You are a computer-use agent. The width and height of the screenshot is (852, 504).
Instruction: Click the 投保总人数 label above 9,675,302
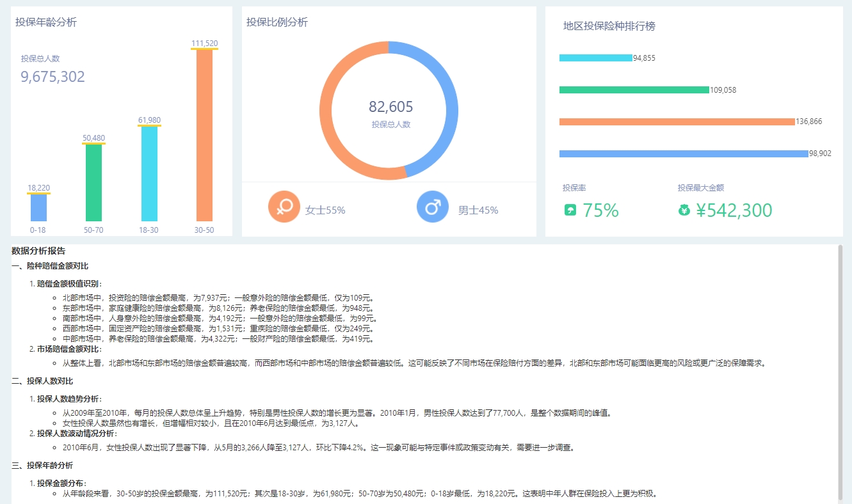[x=40, y=58]
